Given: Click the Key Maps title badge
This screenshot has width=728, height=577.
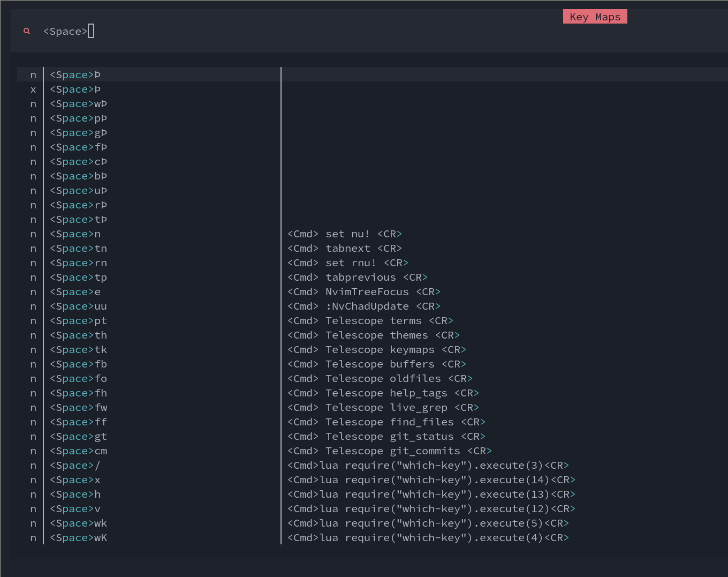Looking at the screenshot, I should [x=595, y=16].
